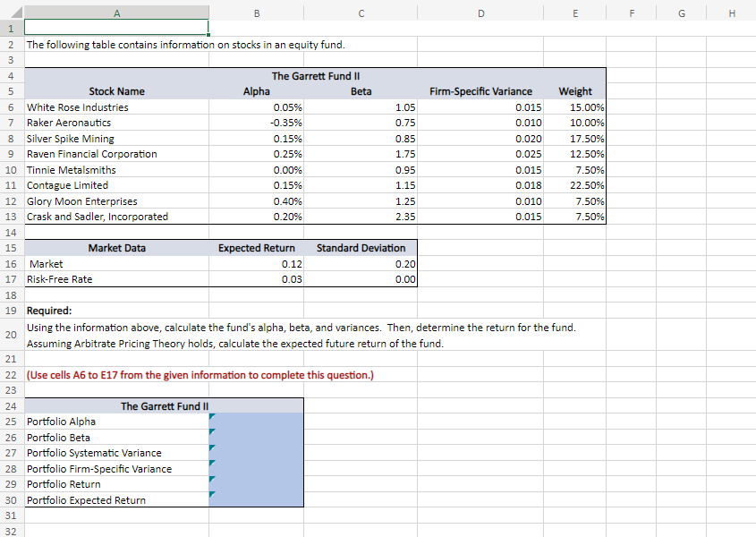Click the flagged input cell beside Portfolio Alpha
This screenshot has width=756, height=537.
click(256, 422)
